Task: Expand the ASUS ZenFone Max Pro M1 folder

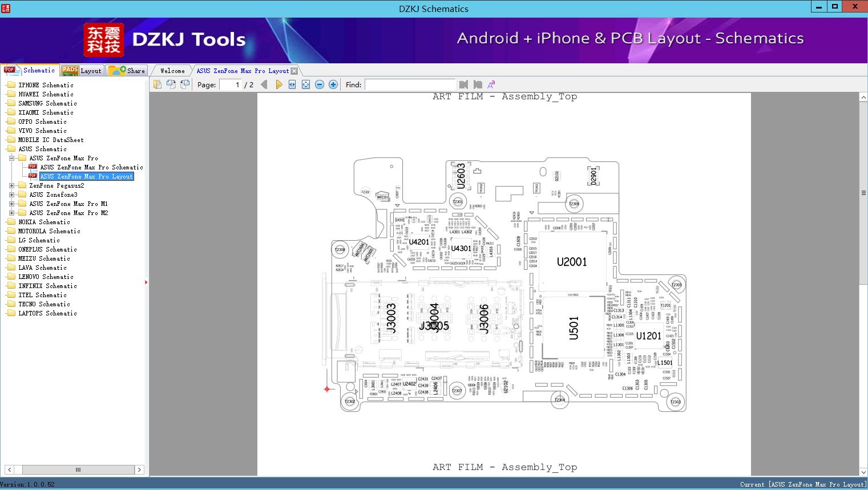Action: coord(11,204)
